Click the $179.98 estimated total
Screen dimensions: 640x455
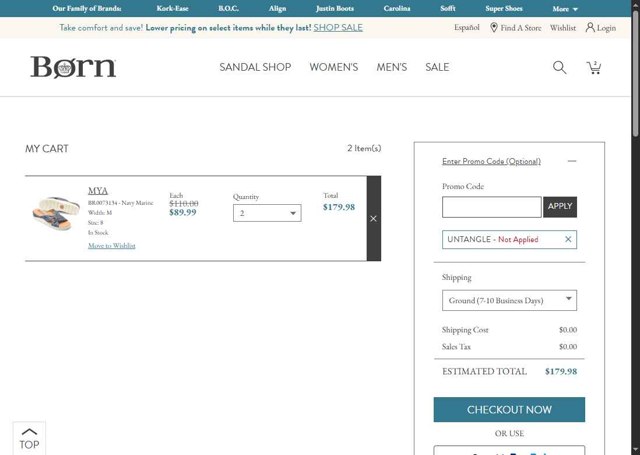point(561,371)
